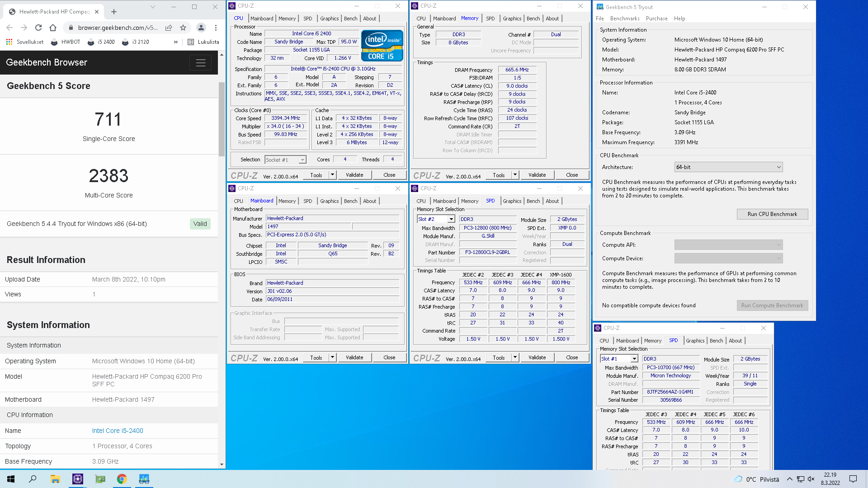This screenshot has width=868, height=488.
Task: Click Close in Memory window
Action: click(572, 175)
